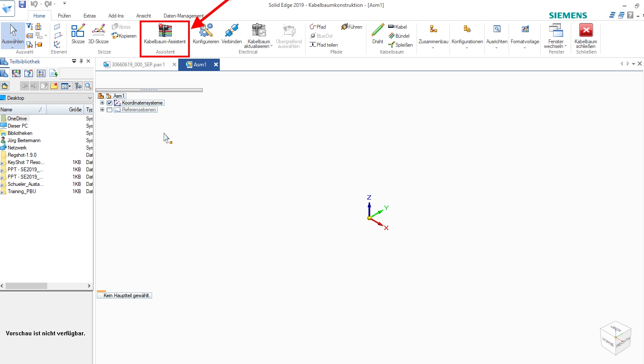Click Fenster wechseln

click(x=556, y=36)
